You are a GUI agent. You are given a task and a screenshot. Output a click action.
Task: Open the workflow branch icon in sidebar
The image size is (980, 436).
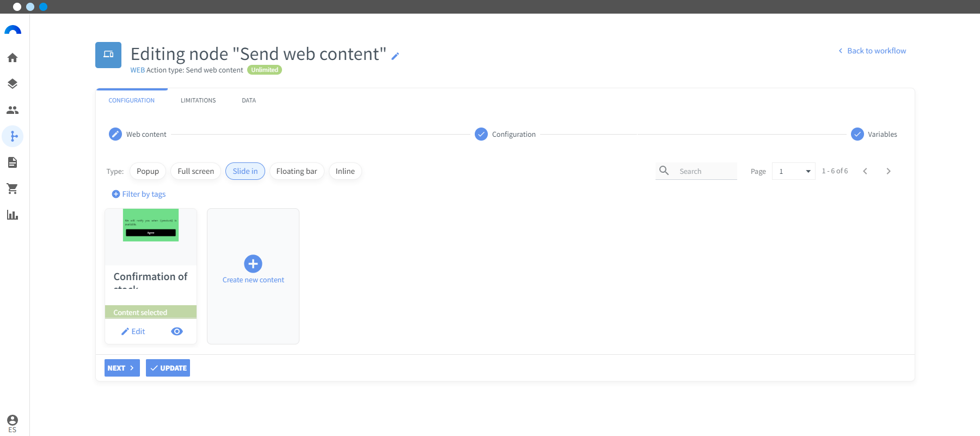click(x=13, y=136)
